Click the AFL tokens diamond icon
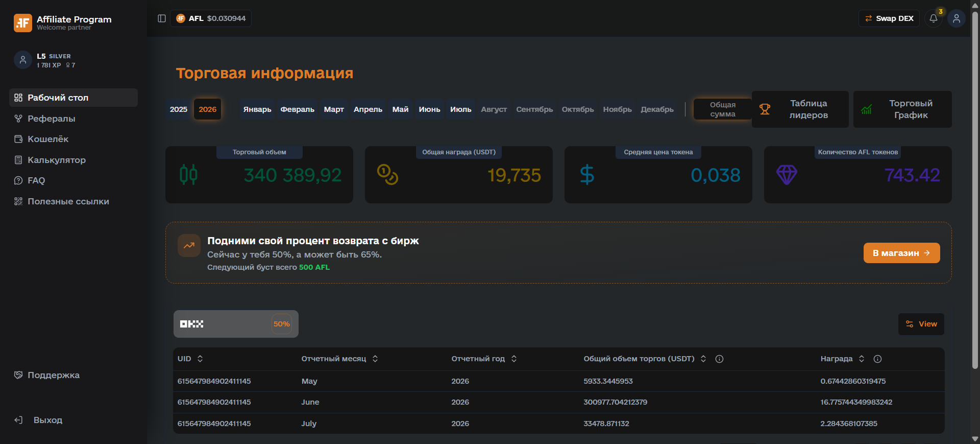 (787, 175)
